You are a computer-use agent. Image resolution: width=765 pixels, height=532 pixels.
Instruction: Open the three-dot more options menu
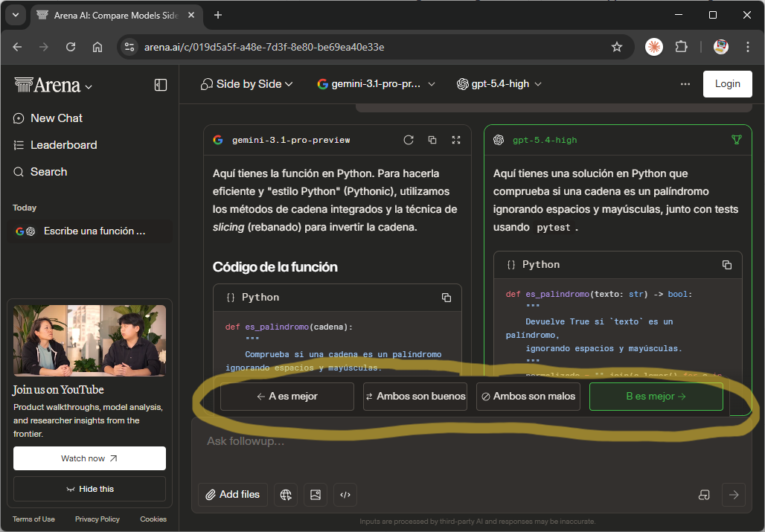click(x=685, y=84)
